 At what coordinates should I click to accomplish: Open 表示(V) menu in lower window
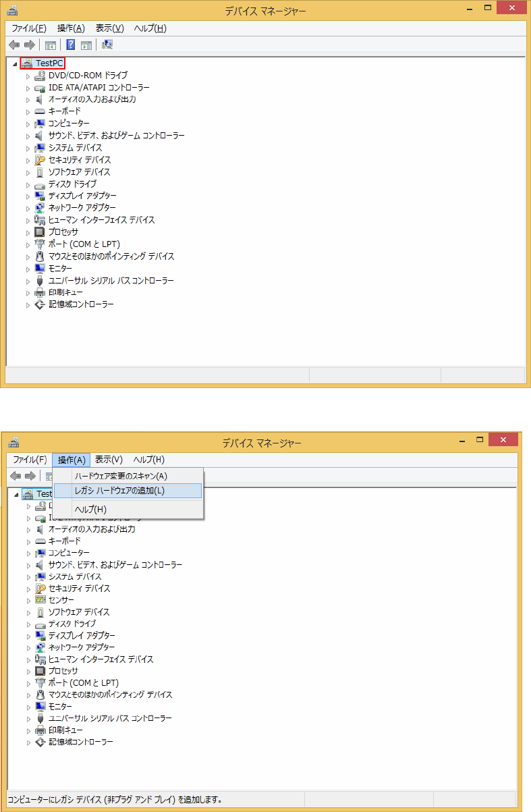(109, 460)
